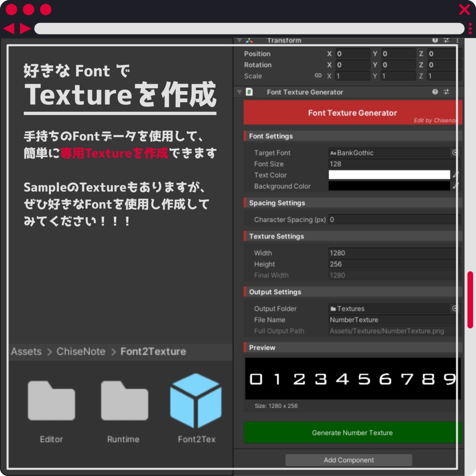Open the Editor folder icon
The width and height of the screenshot is (476, 476).
tap(51, 400)
